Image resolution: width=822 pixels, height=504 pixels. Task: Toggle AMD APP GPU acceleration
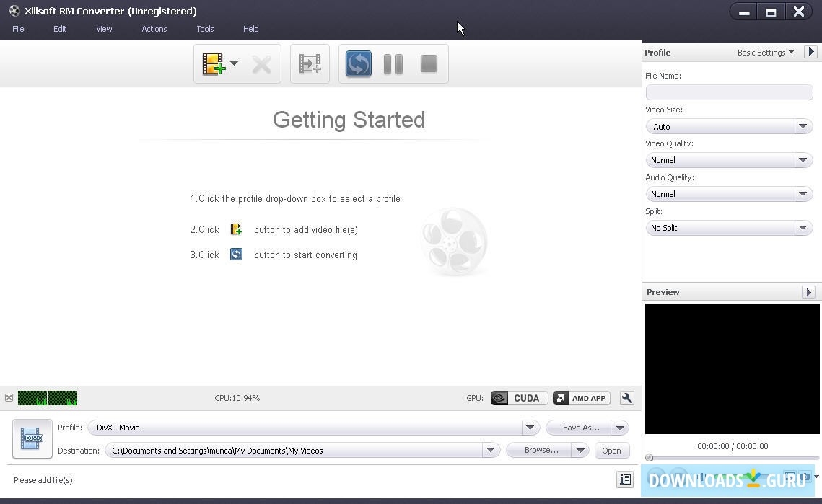pos(582,398)
